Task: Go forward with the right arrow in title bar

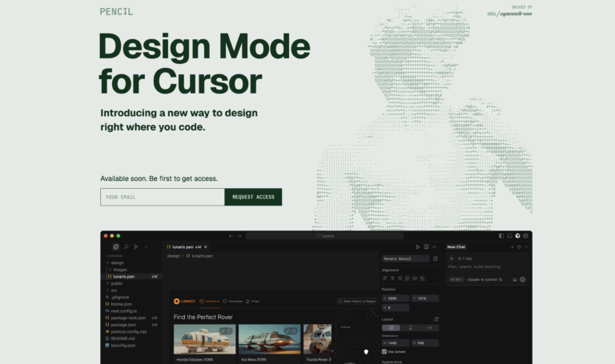Action: click(239, 236)
